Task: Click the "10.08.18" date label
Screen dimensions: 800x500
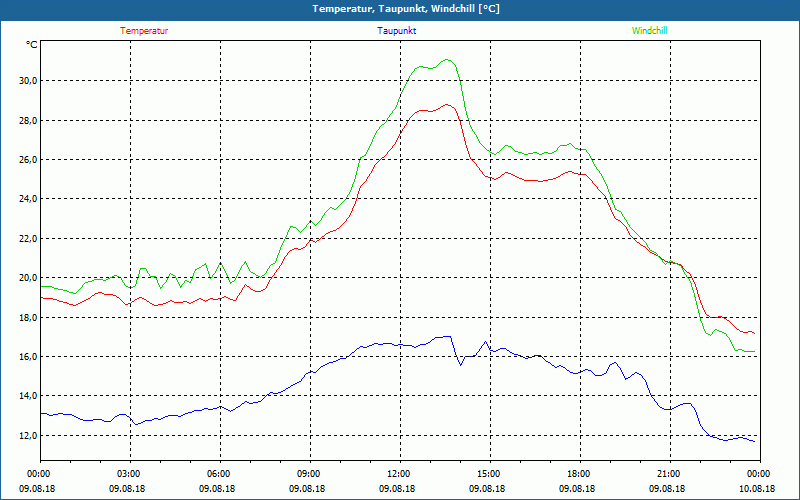Action: point(757,489)
